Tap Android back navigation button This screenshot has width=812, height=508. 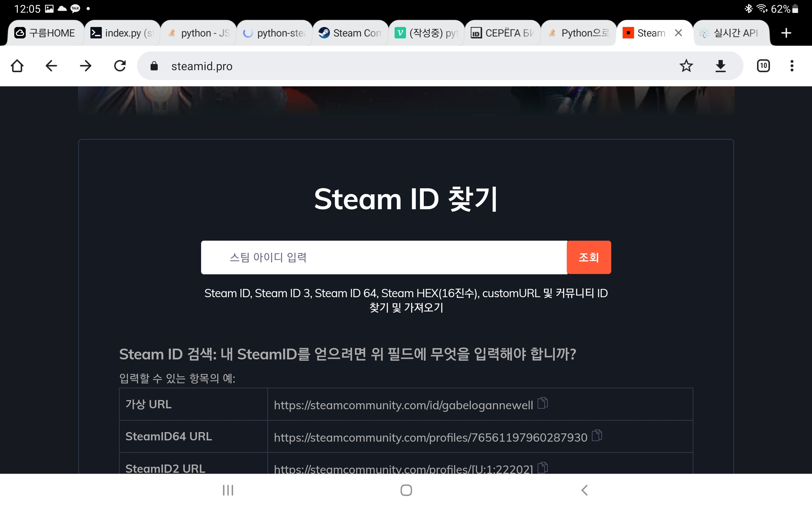click(x=585, y=490)
